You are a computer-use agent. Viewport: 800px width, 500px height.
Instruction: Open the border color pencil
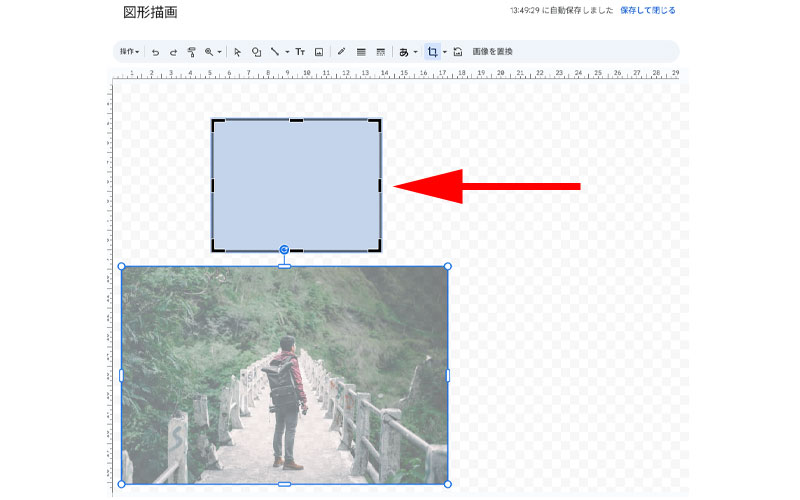(341, 52)
